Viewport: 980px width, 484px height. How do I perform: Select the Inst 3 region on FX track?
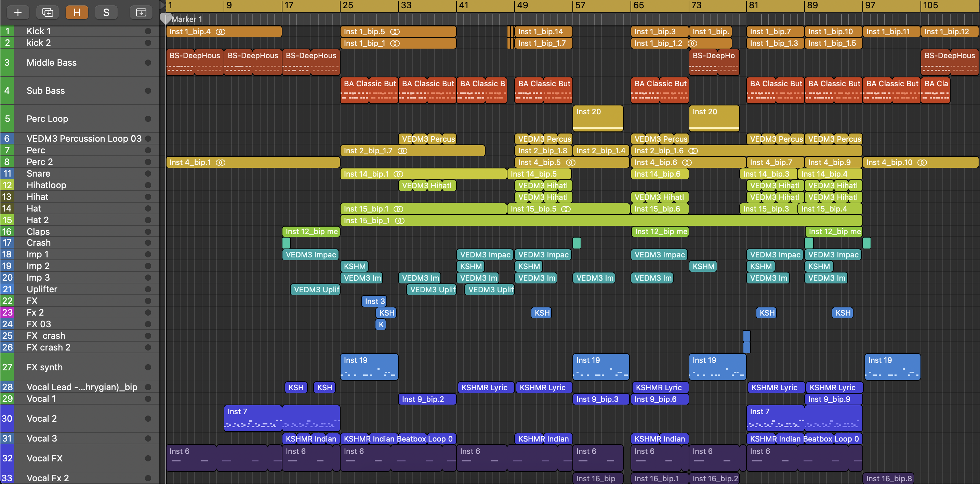click(x=374, y=301)
